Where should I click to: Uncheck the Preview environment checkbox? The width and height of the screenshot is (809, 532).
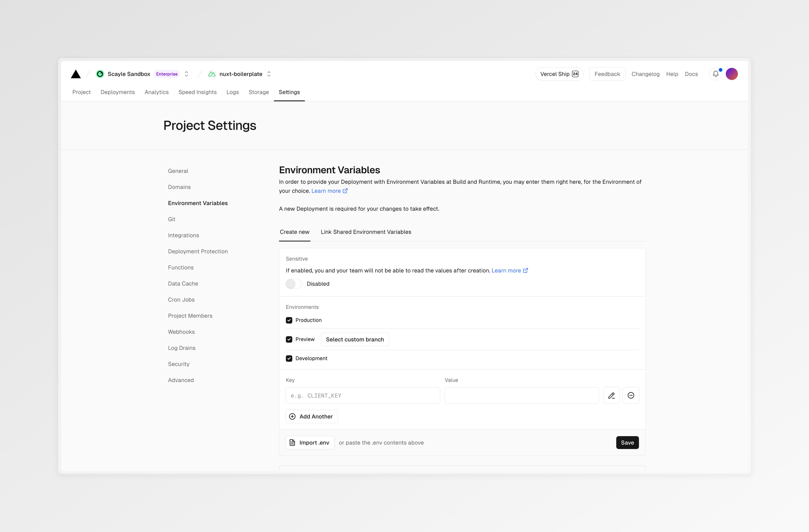pos(289,339)
